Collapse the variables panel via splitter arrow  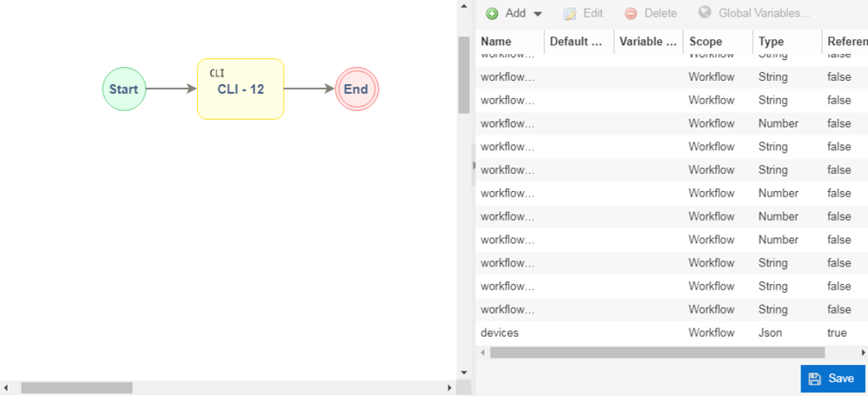474,165
